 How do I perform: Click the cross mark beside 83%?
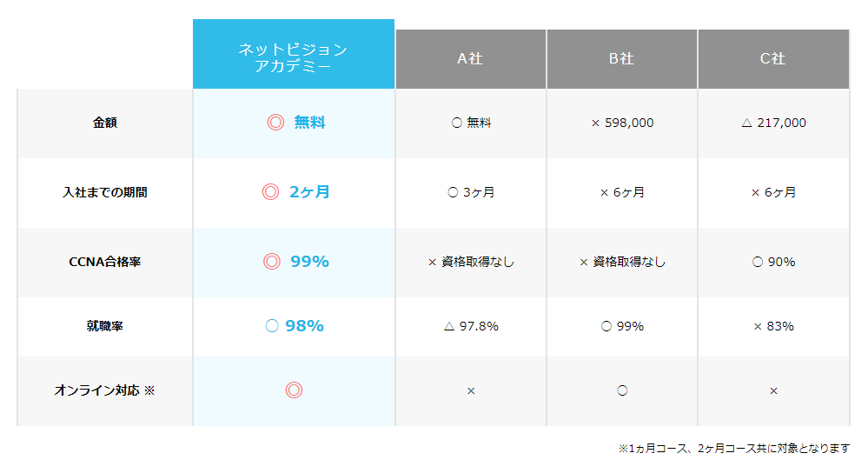click(757, 327)
